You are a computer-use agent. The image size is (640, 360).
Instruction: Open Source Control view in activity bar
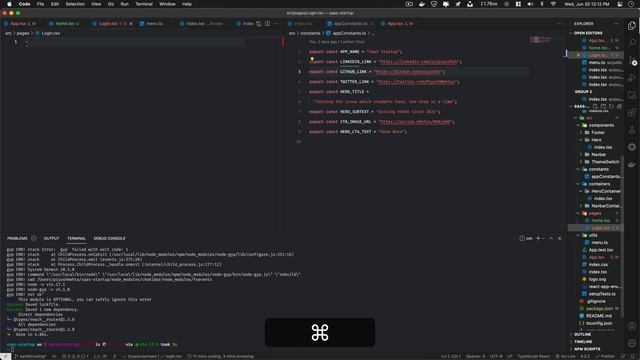pyautogui.click(x=632, y=60)
